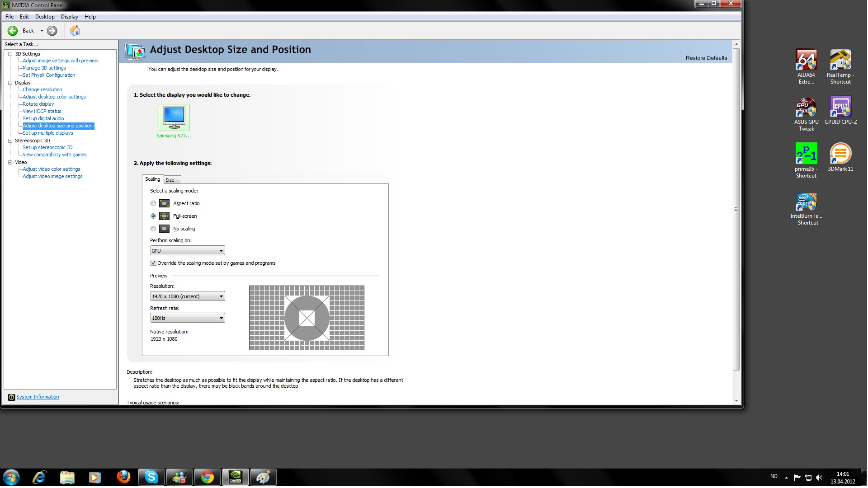The image size is (868, 488).
Task: Select the No scaling radio button
Action: coord(153,229)
